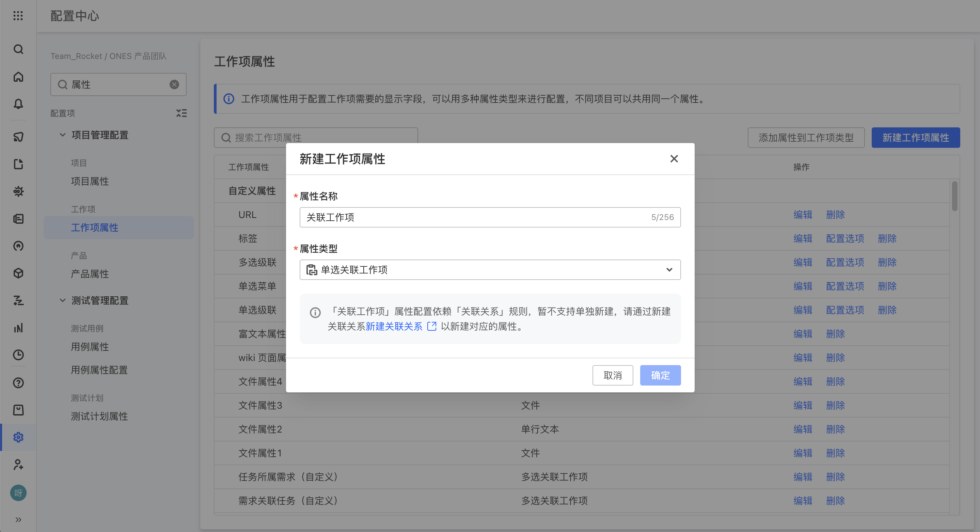Click the 搜索工作项属性 search box
Image resolution: width=980 pixels, height=532 pixels.
point(316,137)
